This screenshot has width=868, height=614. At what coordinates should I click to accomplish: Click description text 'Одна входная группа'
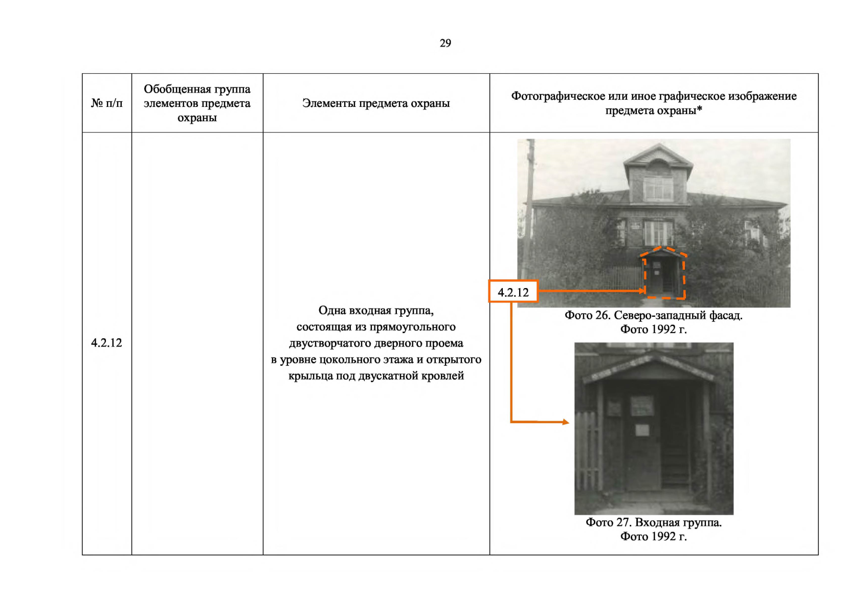point(376,311)
